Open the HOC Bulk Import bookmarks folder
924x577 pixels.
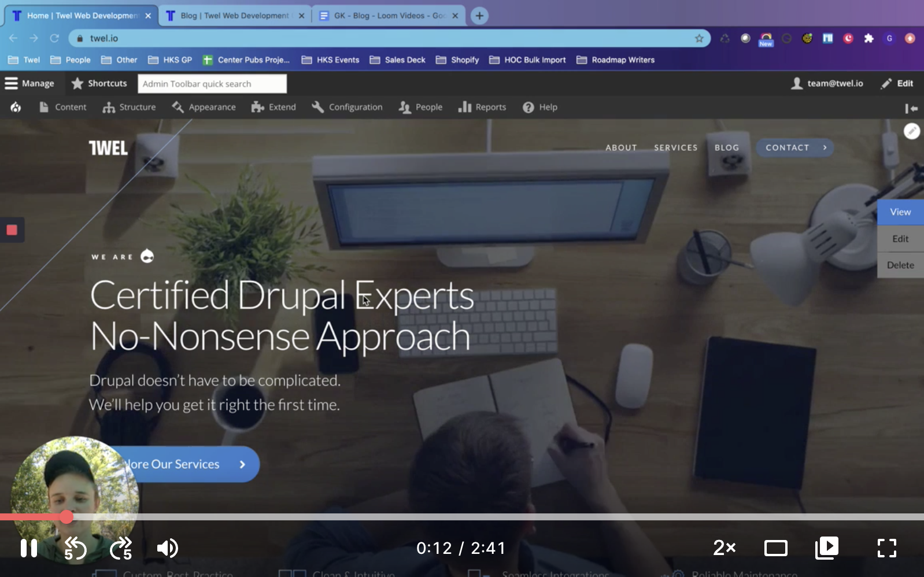pyautogui.click(x=527, y=60)
